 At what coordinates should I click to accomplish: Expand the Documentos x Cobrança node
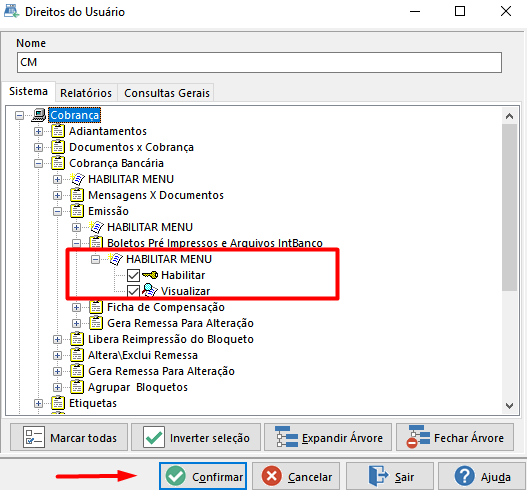[38, 148]
